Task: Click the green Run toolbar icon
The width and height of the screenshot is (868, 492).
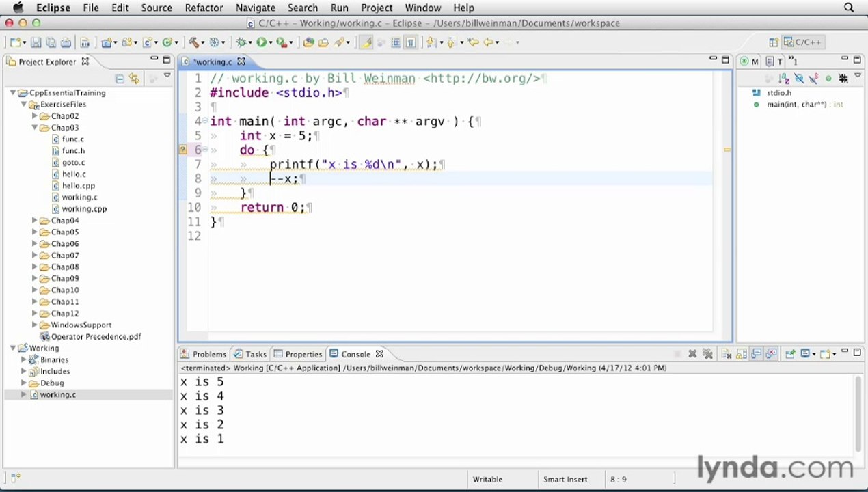Action: pos(261,42)
